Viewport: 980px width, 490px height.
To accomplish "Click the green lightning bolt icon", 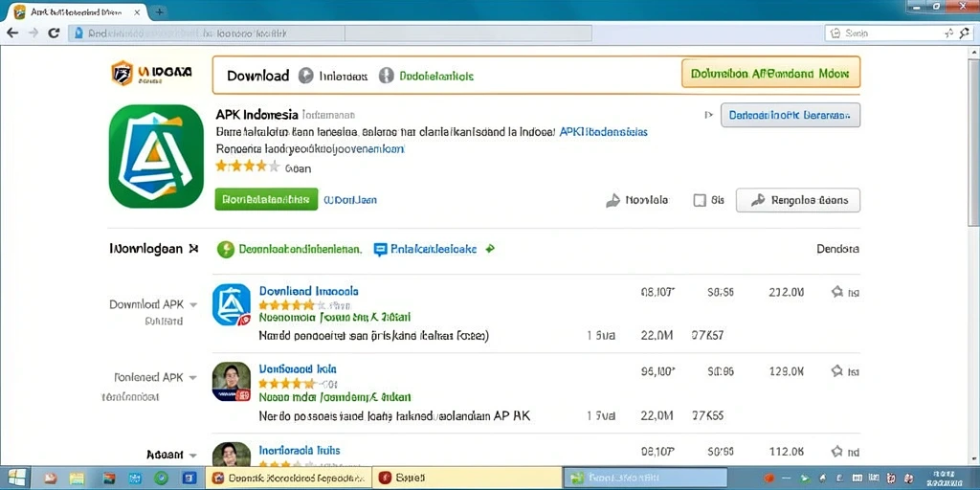I will click(225, 250).
